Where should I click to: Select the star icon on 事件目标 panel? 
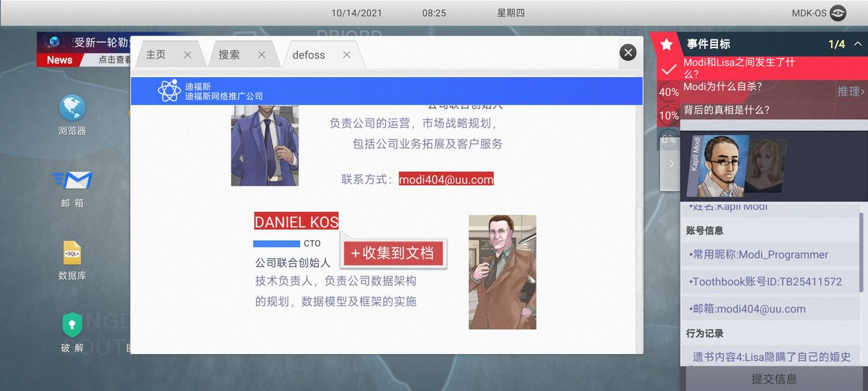[666, 43]
